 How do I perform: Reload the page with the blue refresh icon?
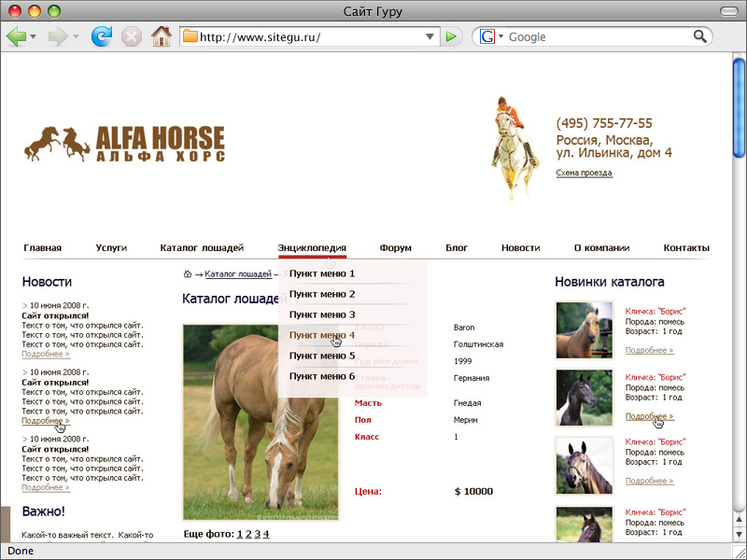tap(102, 36)
